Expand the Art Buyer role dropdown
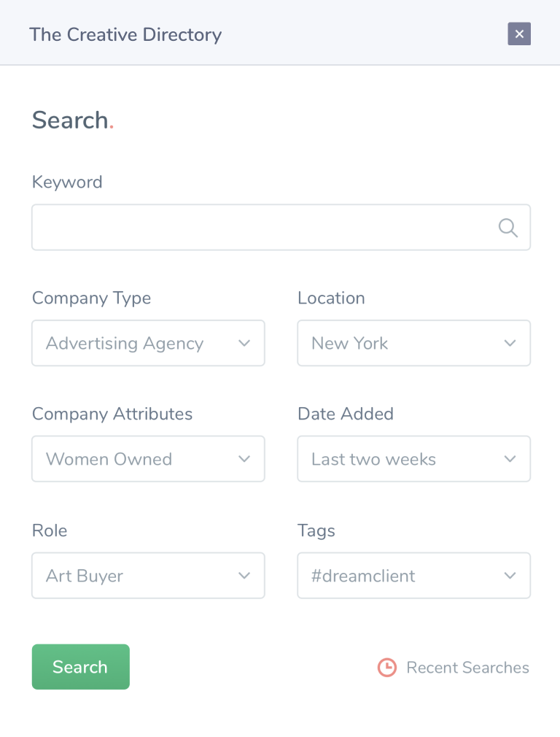Screen dimensions: 560x737 148,575
